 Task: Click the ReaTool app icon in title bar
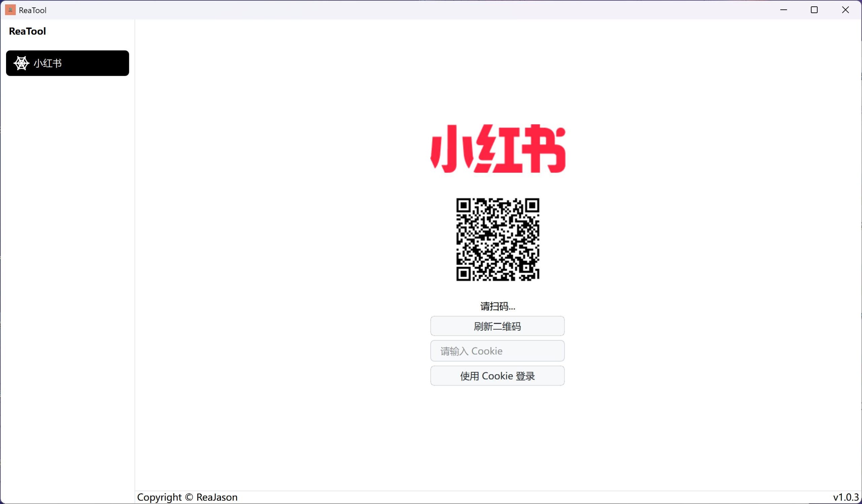coord(10,10)
